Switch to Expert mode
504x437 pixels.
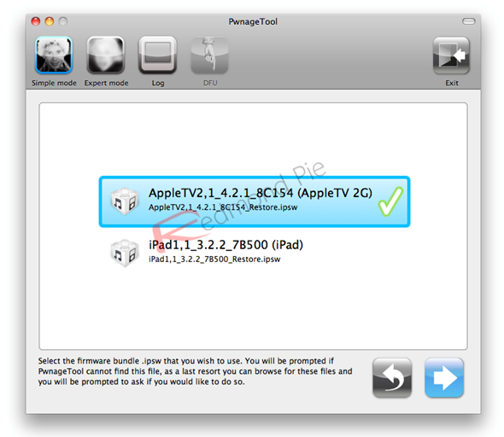click(x=106, y=55)
